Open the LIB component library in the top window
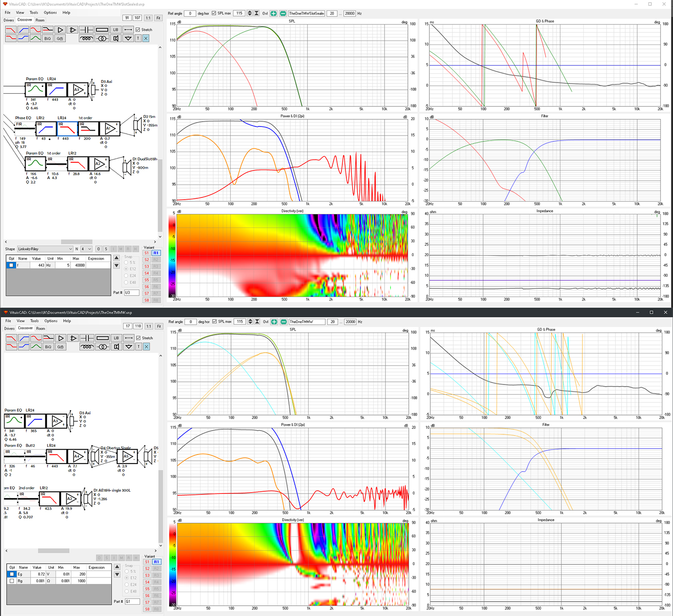 click(116, 30)
